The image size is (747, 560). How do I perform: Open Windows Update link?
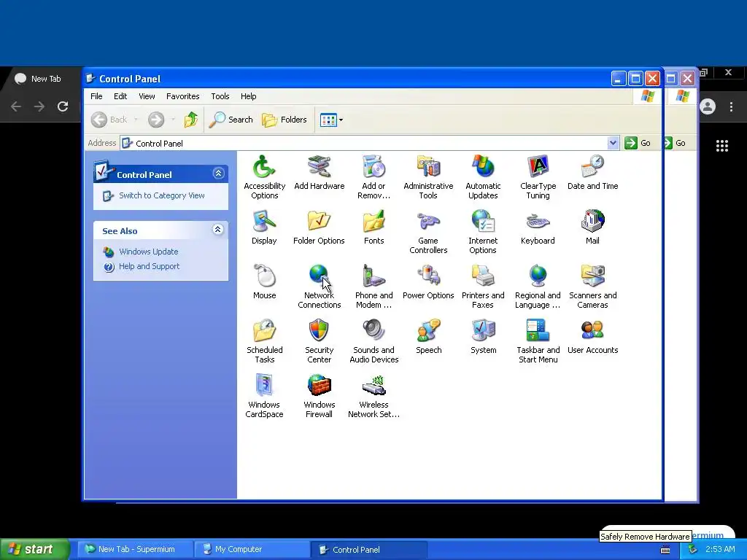pyautogui.click(x=148, y=252)
